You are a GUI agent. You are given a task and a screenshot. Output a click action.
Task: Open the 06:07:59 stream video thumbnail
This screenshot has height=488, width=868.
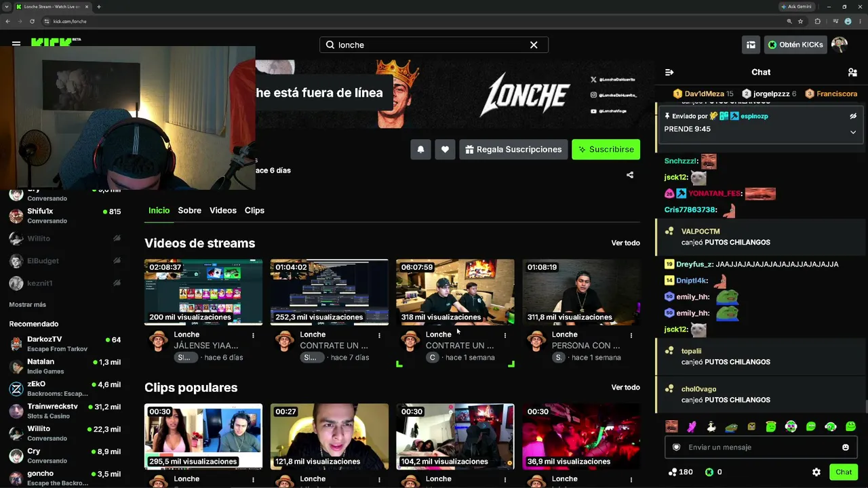(455, 292)
